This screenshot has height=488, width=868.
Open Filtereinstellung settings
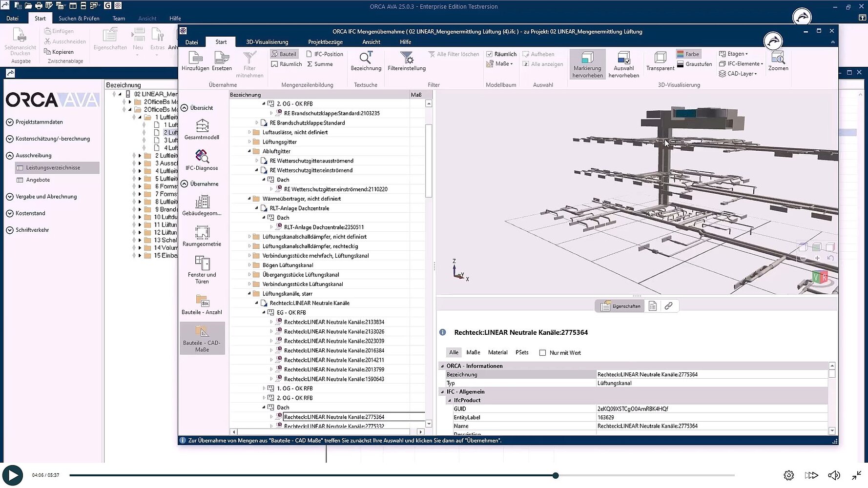[x=407, y=61]
